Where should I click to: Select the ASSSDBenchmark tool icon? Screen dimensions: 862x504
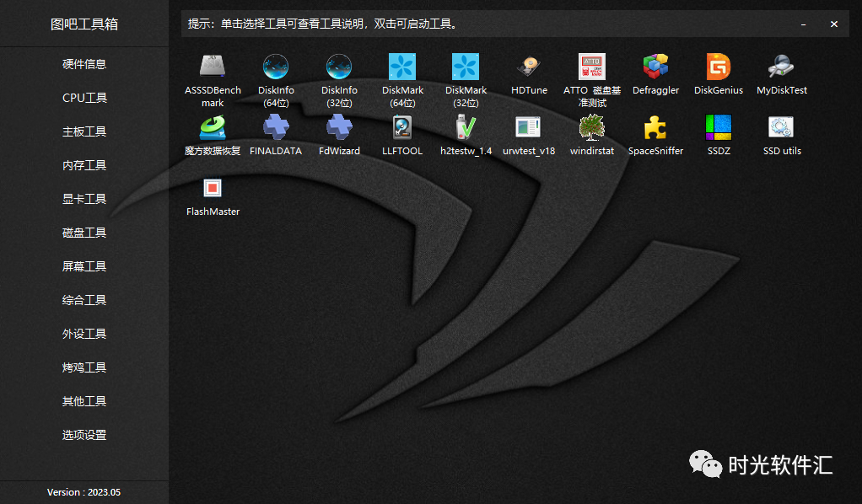[x=213, y=67]
